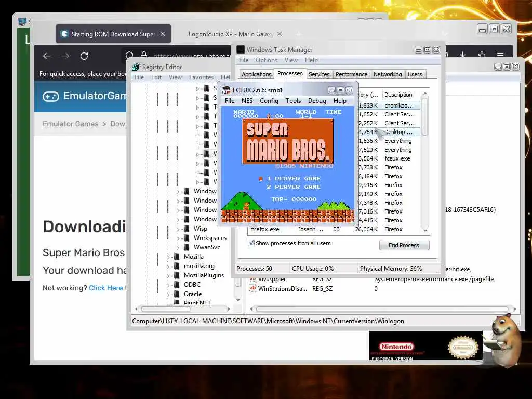Click the FCEUX title bar icon
Viewport: 532px width, 399px height.
pyautogui.click(x=226, y=90)
